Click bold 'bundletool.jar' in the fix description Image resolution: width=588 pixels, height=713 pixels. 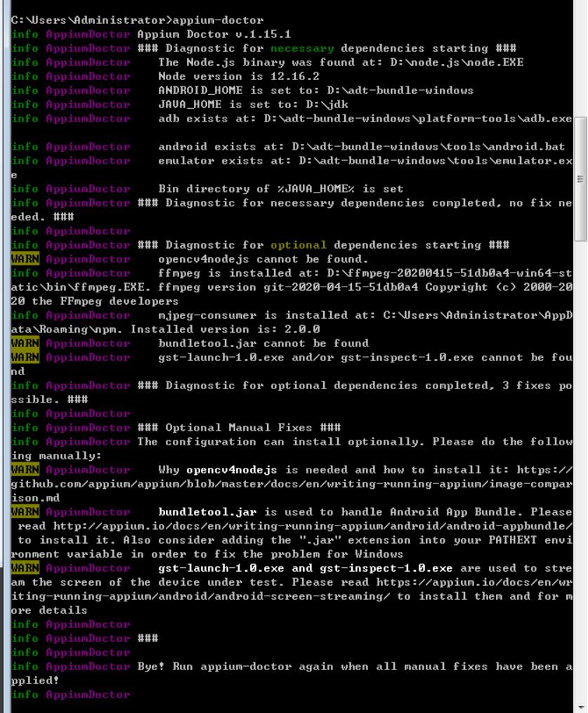tap(207, 512)
